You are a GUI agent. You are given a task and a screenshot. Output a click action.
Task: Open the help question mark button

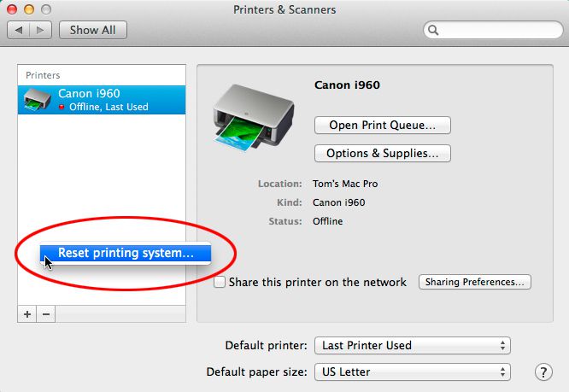coord(543,372)
